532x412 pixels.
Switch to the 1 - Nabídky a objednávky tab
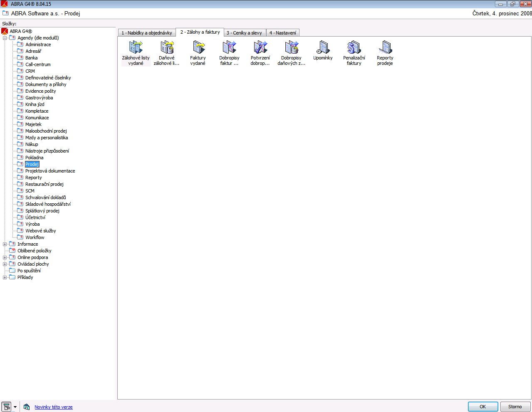(147, 33)
